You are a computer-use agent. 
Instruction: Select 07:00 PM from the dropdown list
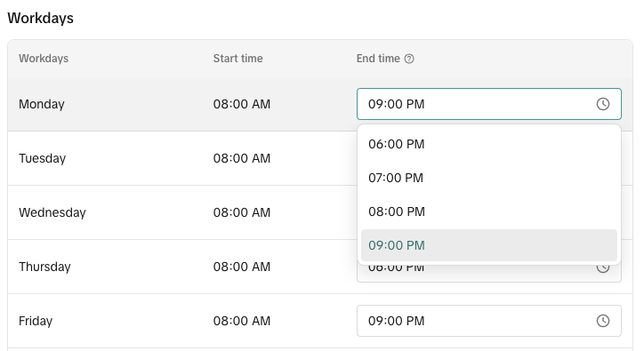(488, 178)
